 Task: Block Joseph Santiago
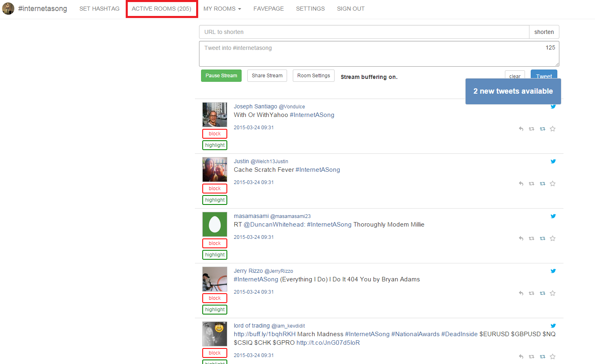215,134
